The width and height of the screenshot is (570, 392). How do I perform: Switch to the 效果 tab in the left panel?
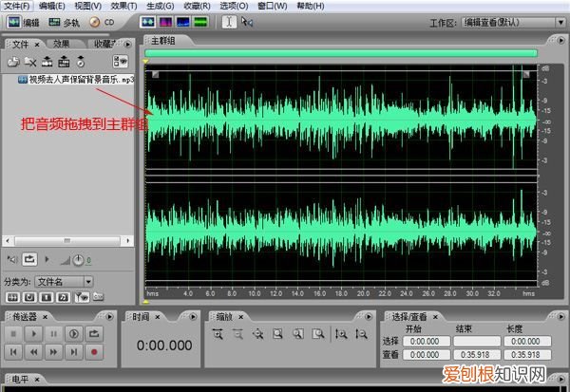pyautogui.click(x=62, y=44)
